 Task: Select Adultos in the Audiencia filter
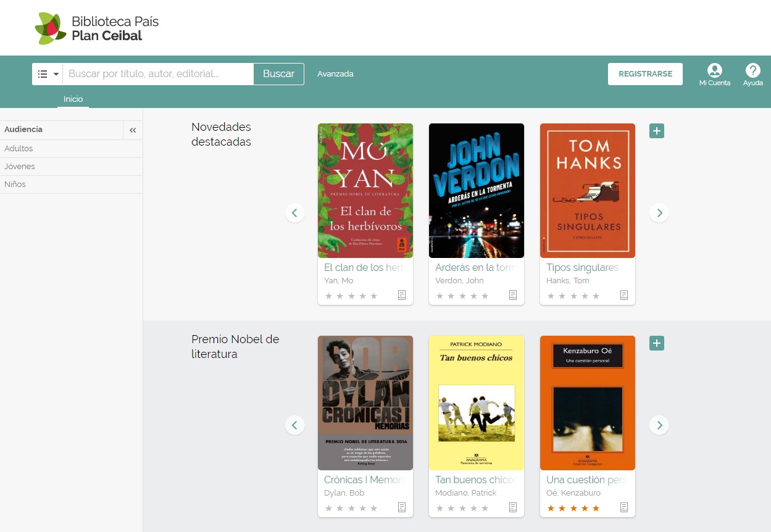click(x=19, y=149)
